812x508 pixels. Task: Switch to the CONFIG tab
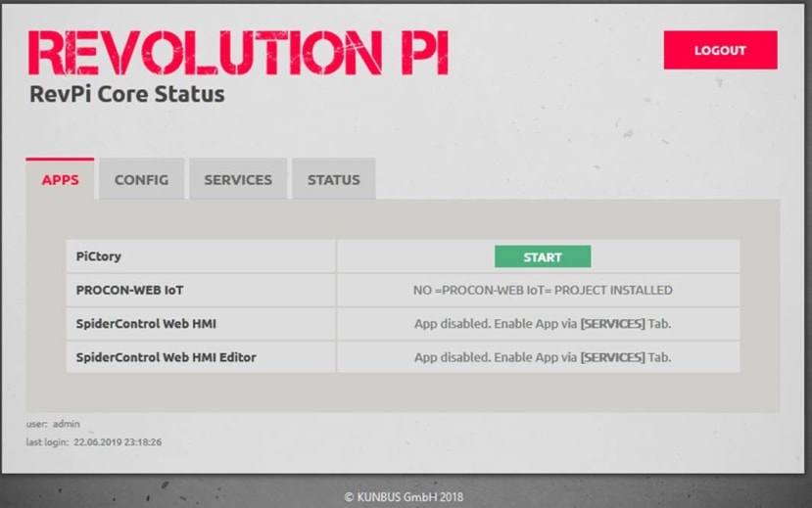pos(141,179)
